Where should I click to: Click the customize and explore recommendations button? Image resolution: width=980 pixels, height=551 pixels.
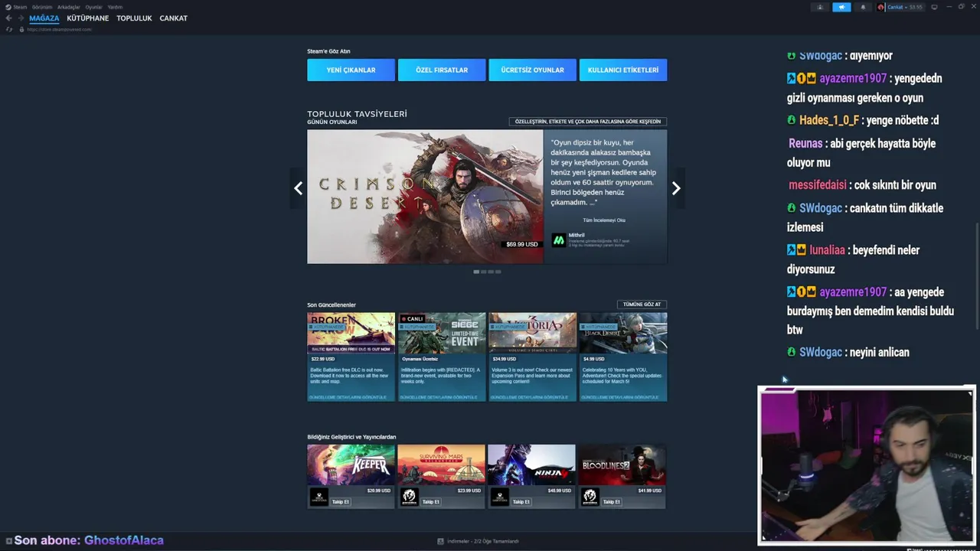pyautogui.click(x=588, y=122)
